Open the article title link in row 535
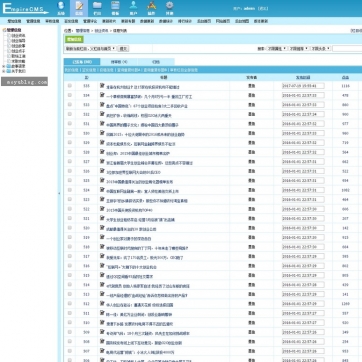Image resolution: width=362 pixels, height=362 pixels. [x=143, y=87]
